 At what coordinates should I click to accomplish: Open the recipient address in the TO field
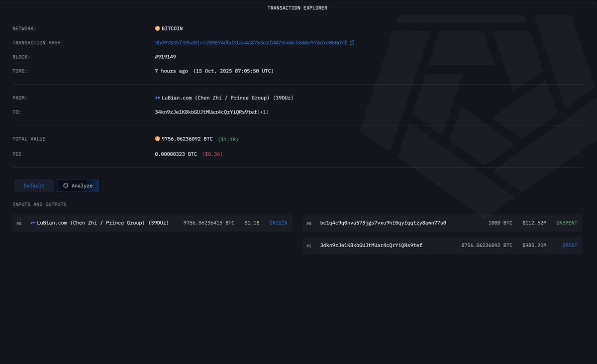206,112
